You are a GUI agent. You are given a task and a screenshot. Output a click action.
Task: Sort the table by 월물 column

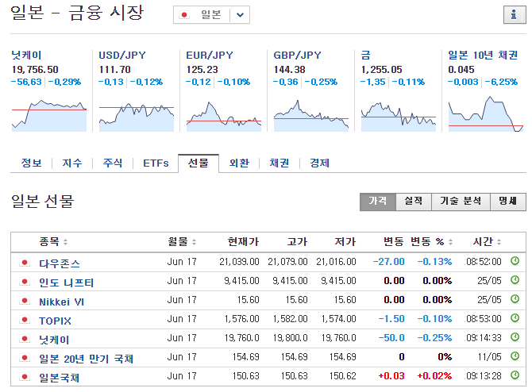coord(182,241)
